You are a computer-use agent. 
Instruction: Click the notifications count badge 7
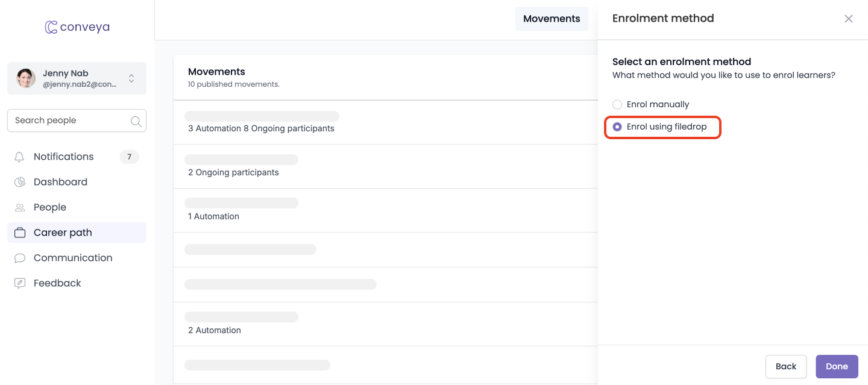[129, 157]
